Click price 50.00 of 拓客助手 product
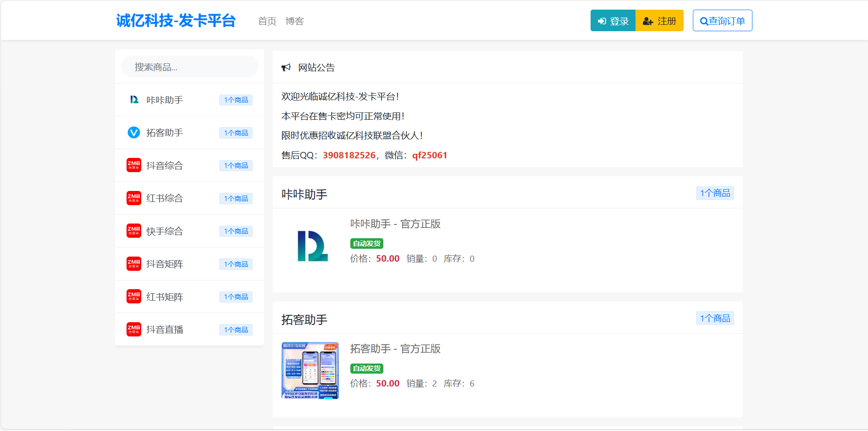The image size is (868, 431). tap(388, 383)
